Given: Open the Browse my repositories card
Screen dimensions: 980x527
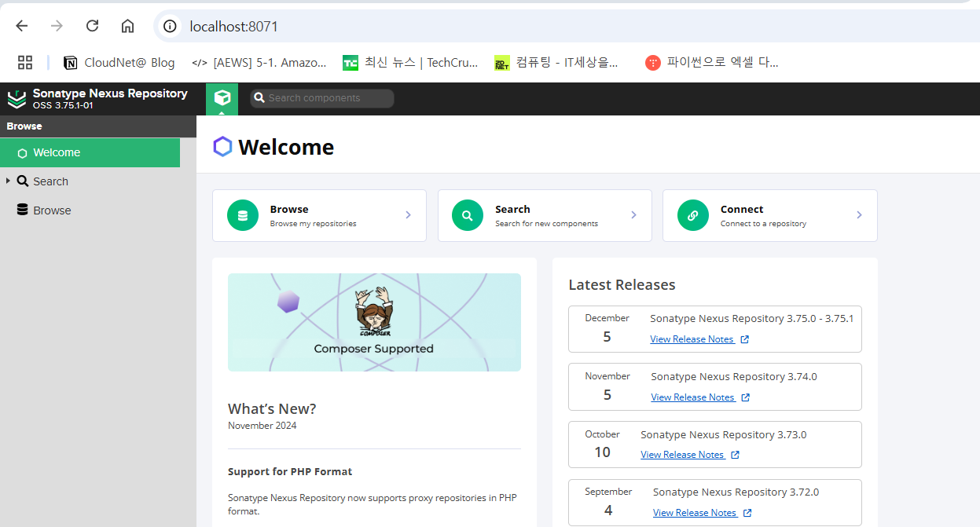Looking at the screenshot, I should (x=319, y=215).
